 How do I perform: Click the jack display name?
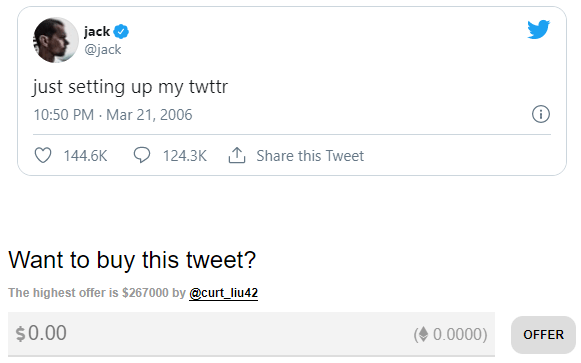click(97, 31)
